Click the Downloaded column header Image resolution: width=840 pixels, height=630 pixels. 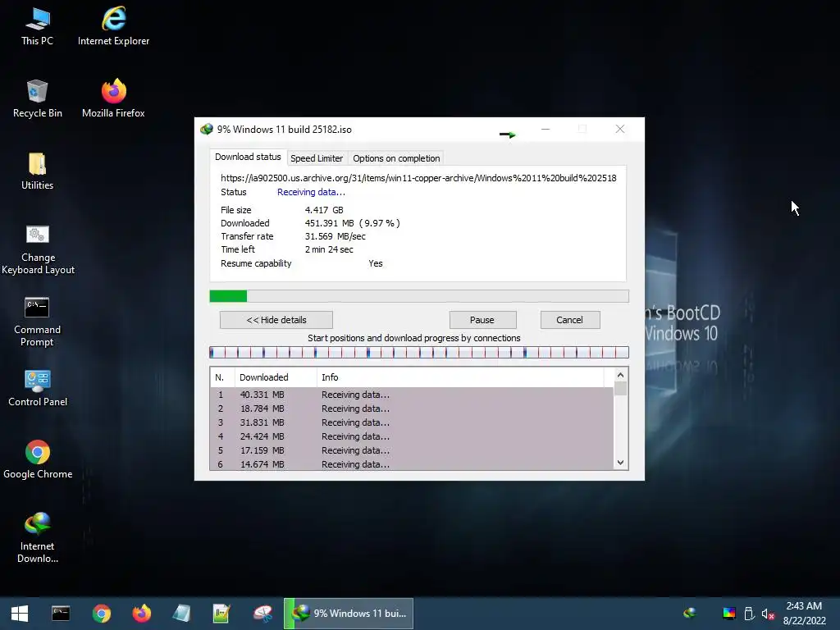pos(276,377)
